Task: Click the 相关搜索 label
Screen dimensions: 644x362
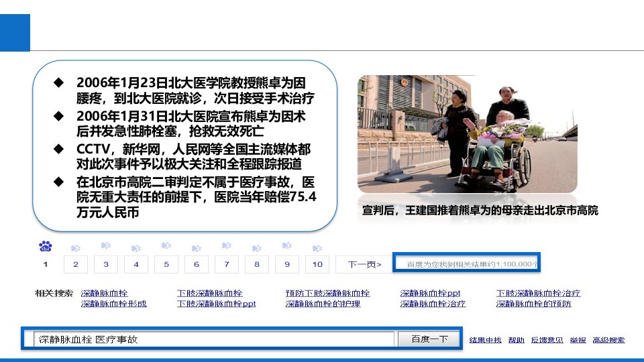Action: pyautogui.click(x=54, y=293)
